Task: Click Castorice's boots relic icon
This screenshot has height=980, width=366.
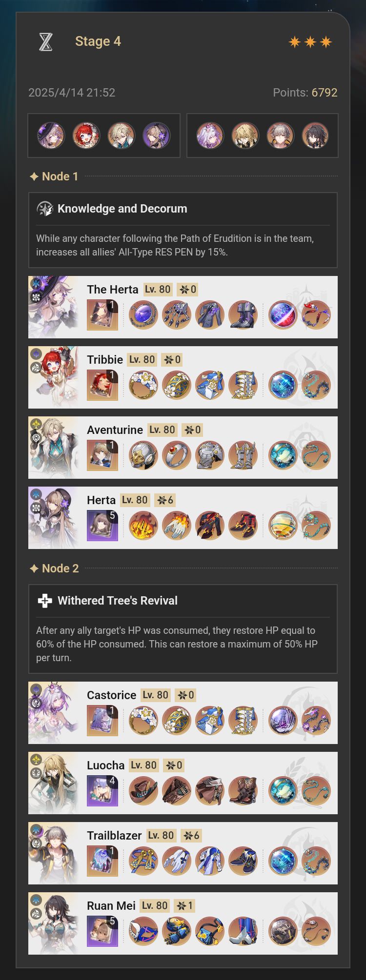Action: 243,721
